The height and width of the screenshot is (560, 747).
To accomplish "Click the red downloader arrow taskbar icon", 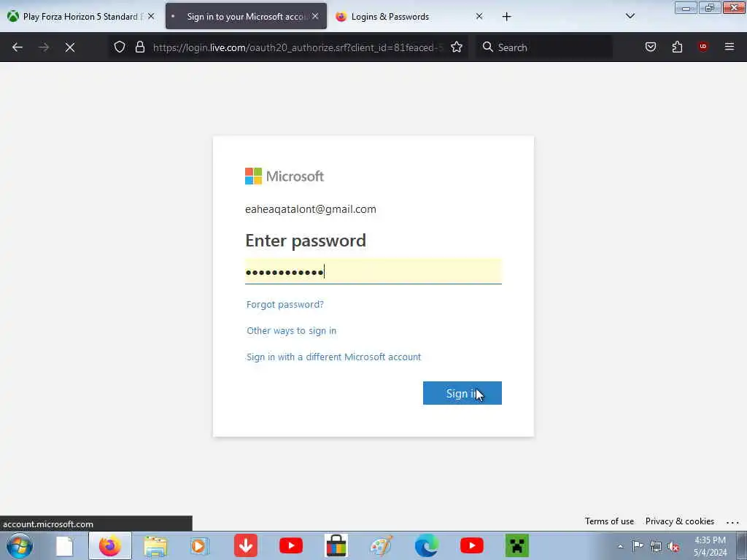I will pyautogui.click(x=246, y=545).
